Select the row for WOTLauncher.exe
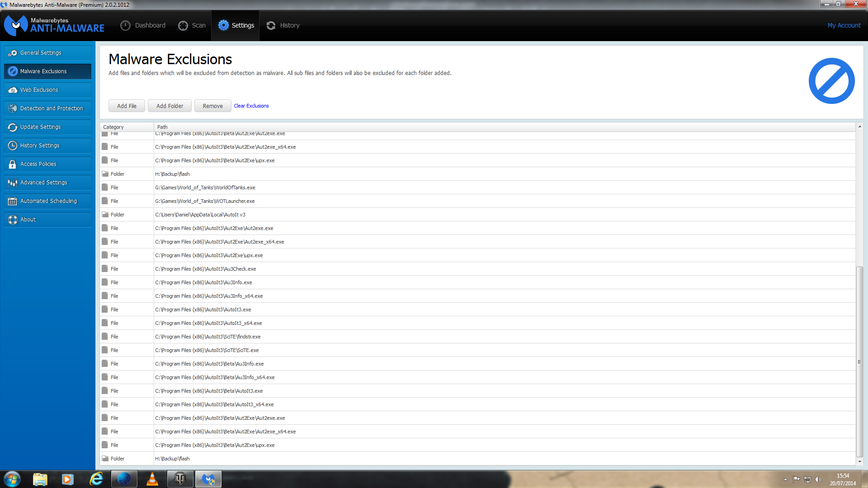Viewport: 868px width, 488px height. pos(477,201)
